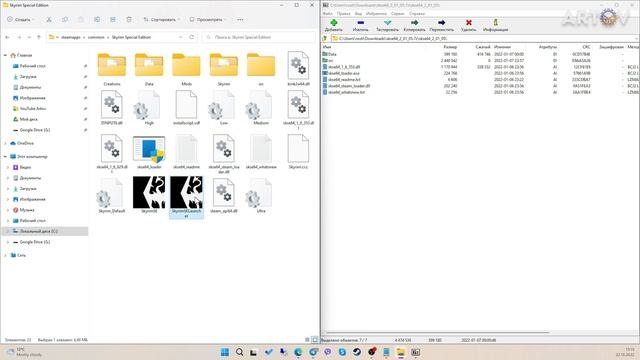Click the red X Delete button in 7-Zip

(469, 25)
